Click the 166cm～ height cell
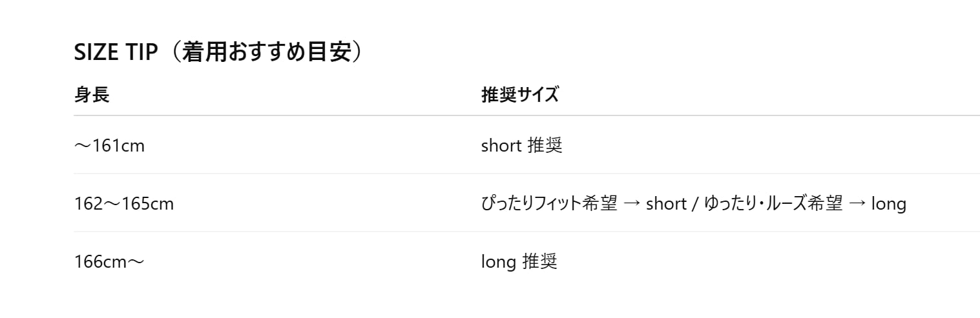The height and width of the screenshot is (318, 980). pos(109,263)
